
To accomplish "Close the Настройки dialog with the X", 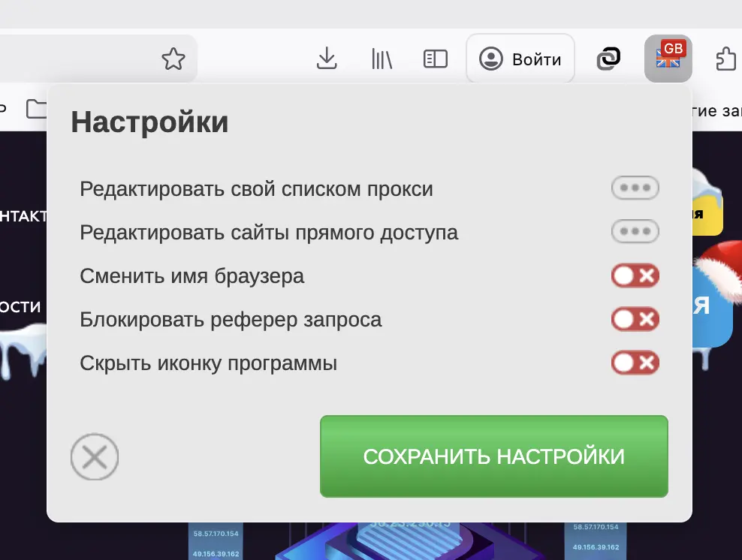I will 95,456.
